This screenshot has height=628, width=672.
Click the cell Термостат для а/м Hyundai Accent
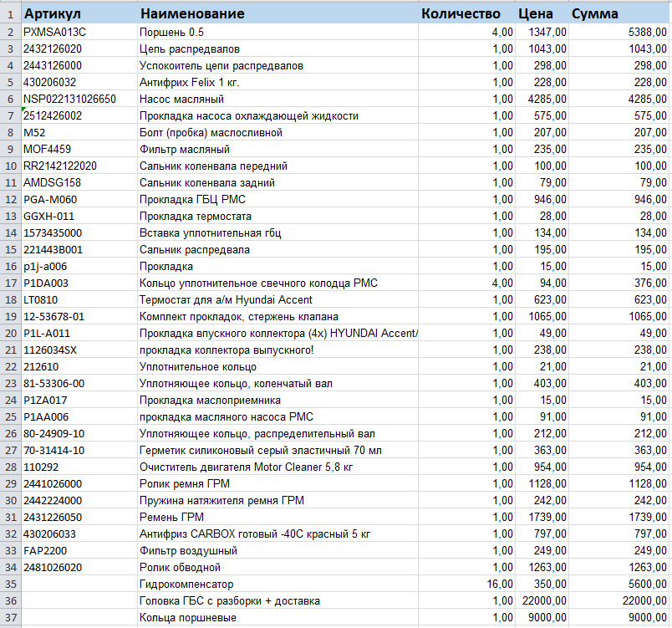(x=277, y=299)
